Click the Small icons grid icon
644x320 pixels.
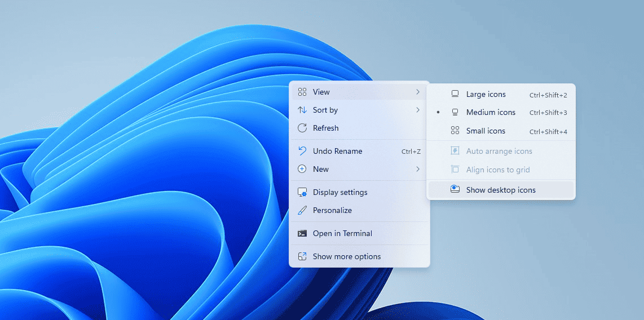pyautogui.click(x=455, y=131)
